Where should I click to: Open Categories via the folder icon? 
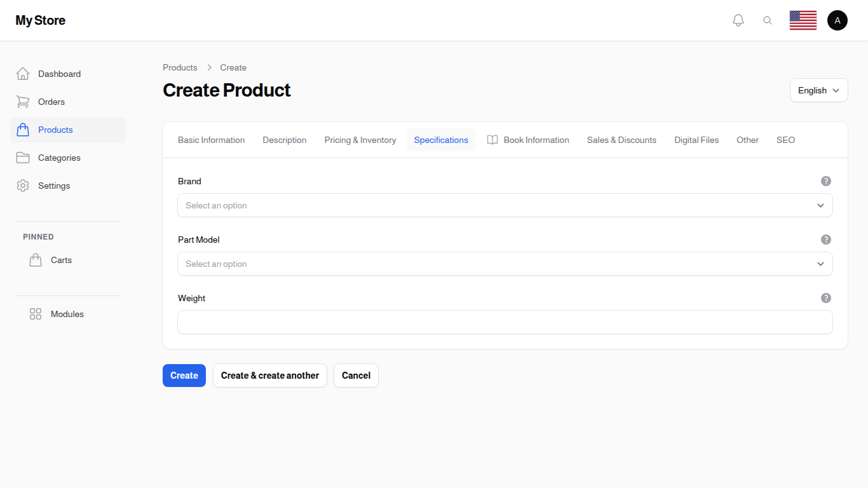click(x=23, y=157)
